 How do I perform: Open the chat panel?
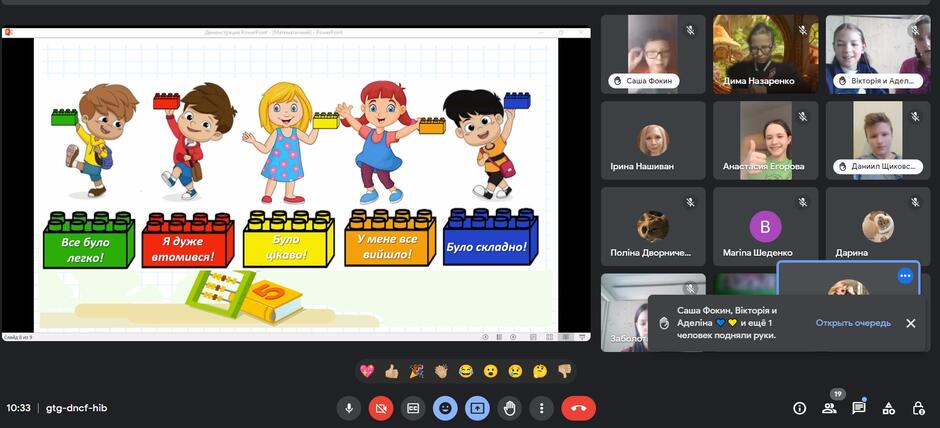[x=858, y=408]
